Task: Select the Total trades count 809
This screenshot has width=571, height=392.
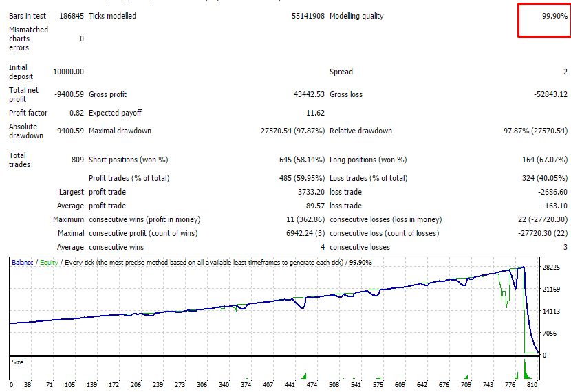Action: tap(77, 160)
